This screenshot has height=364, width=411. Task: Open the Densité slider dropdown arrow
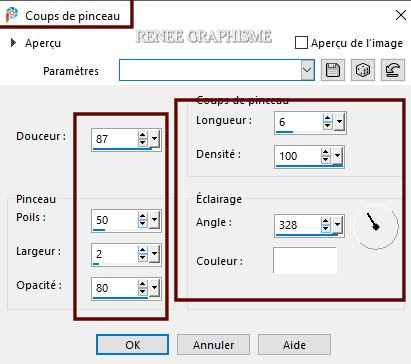point(337,155)
